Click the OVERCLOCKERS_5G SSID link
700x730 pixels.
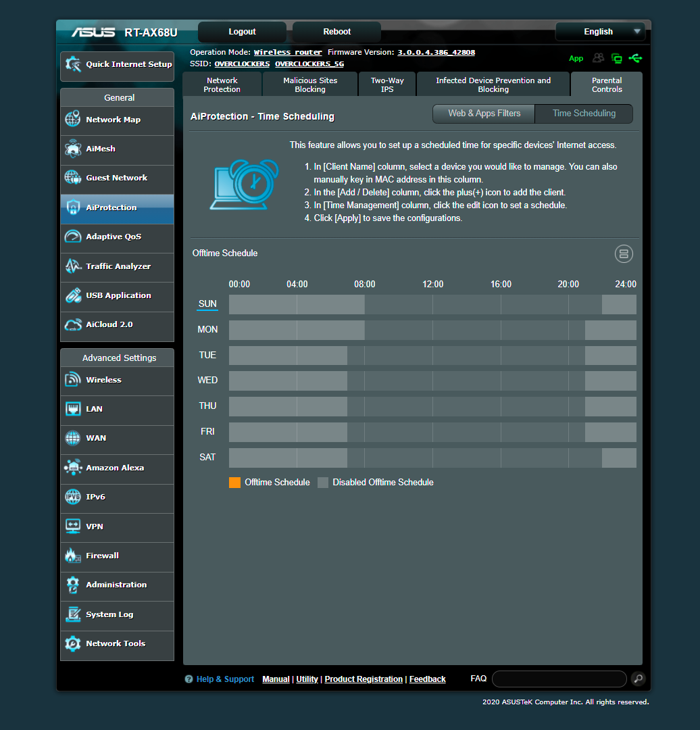309,64
